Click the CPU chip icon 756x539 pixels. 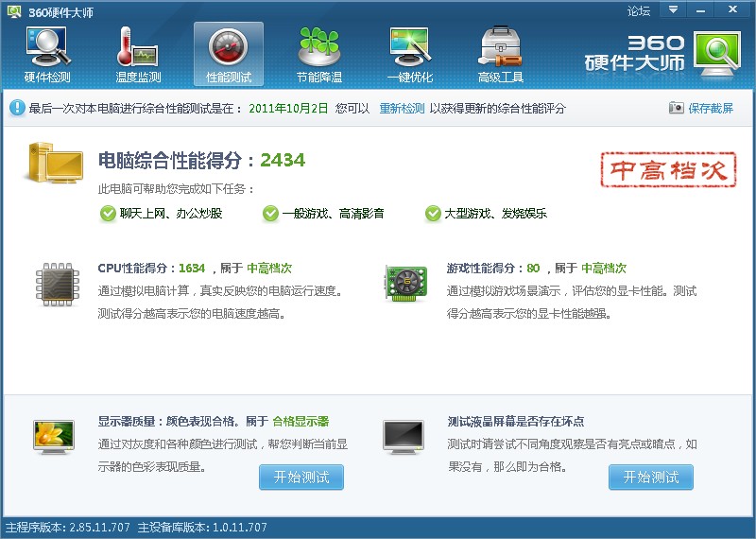(x=59, y=285)
